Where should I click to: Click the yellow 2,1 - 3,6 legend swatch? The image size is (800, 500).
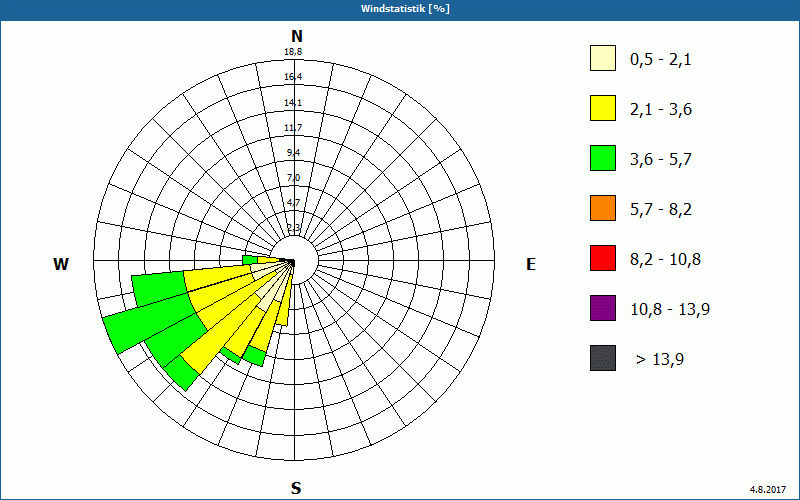click(603, 108)
